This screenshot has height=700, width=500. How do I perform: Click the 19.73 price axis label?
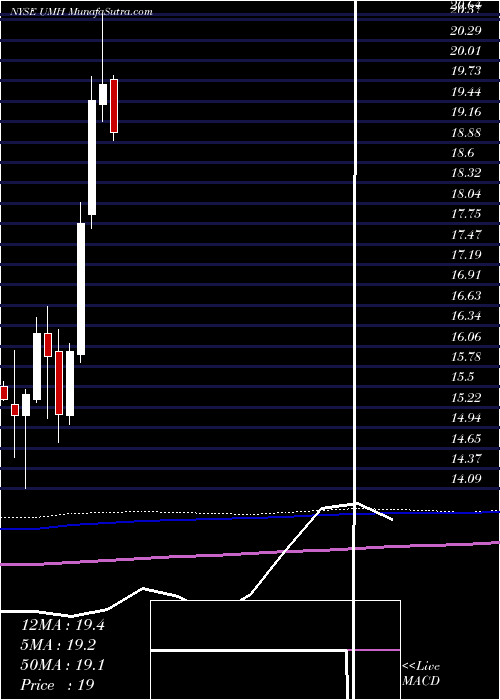(x=466, y=71)
